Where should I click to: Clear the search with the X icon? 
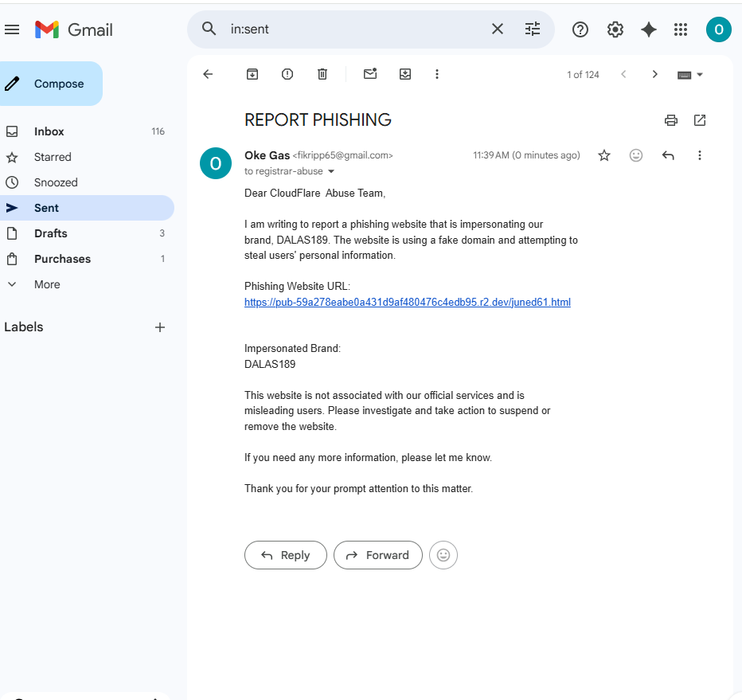tap(497, 29)
